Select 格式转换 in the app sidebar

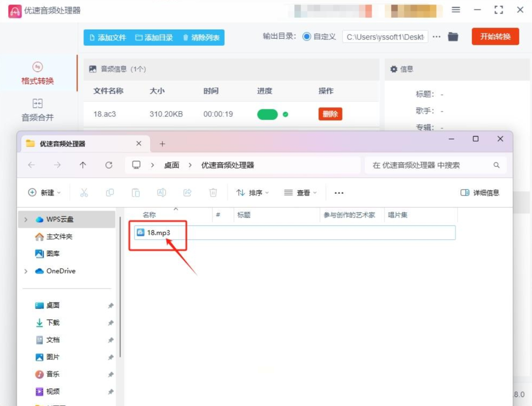37,74
